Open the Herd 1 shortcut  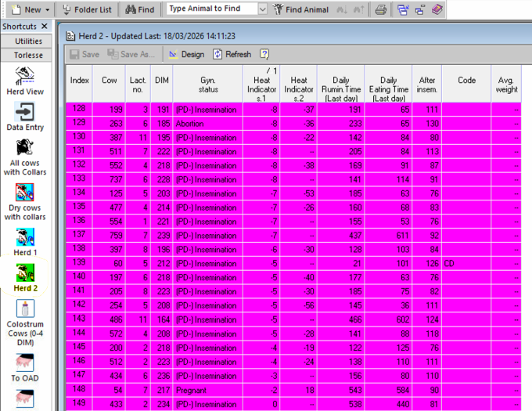(25, 243)
